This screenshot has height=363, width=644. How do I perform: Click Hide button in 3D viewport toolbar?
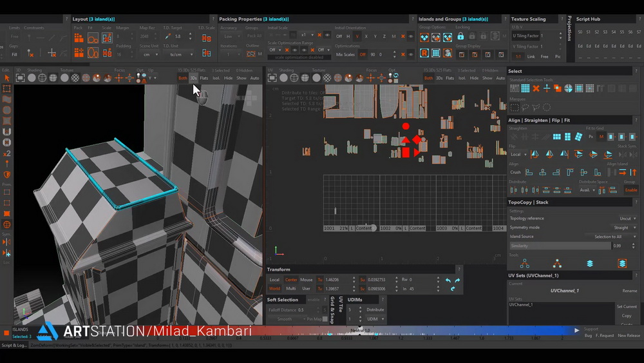(229, 78)
